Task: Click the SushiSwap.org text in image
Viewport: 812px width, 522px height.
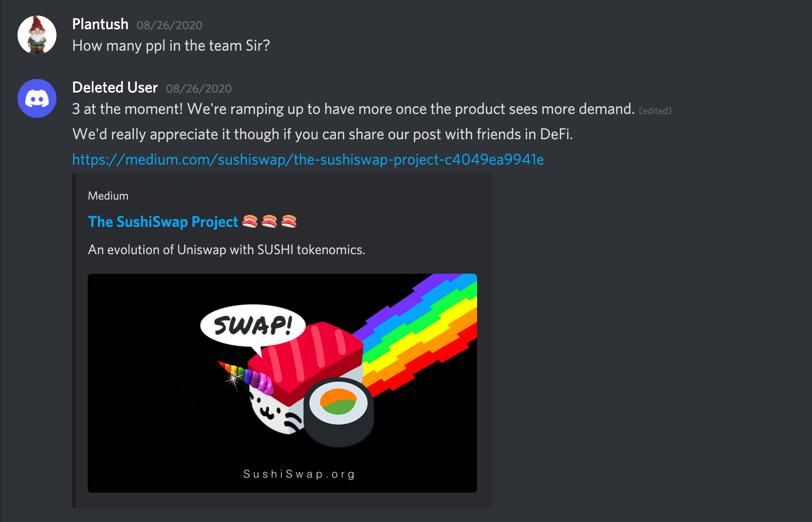Action: click(299, 474)
